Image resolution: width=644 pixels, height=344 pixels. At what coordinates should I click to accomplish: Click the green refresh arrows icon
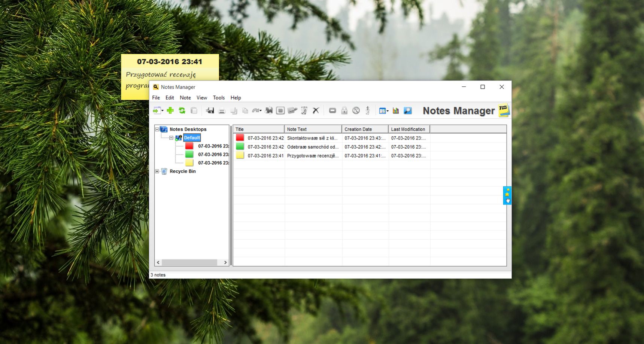pos(182,110)
